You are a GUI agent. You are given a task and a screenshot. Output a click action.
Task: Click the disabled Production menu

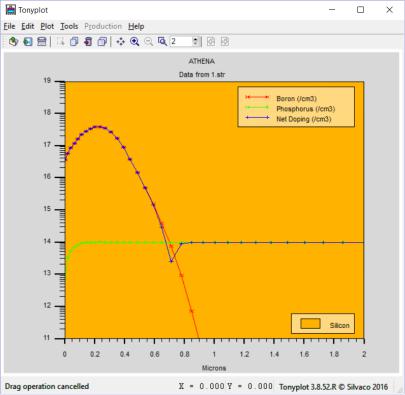click(x=103, y=26)
